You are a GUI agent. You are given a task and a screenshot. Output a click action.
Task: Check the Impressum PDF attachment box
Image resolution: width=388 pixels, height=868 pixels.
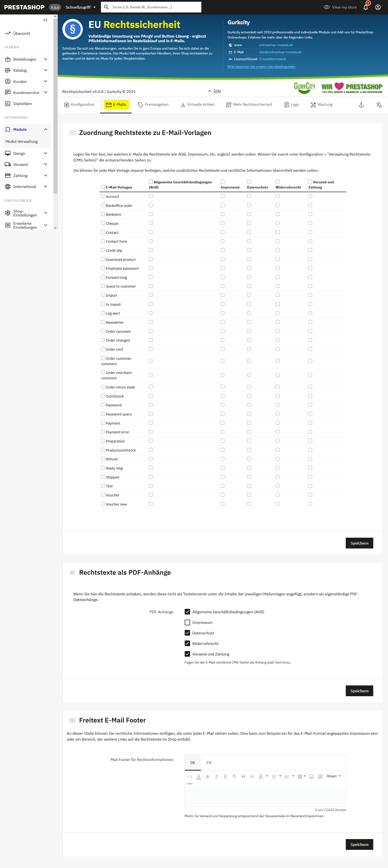click(x=187, y=622)
